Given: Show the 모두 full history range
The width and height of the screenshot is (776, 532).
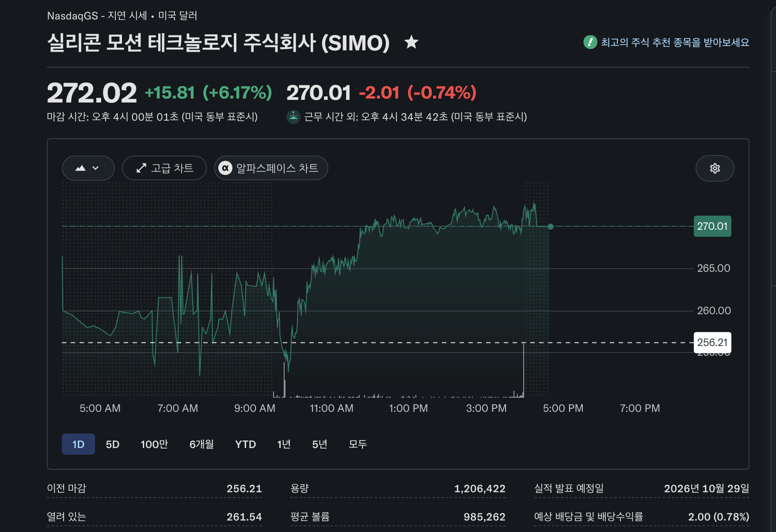Looking at the screenshot, I should tap(358, 444).
